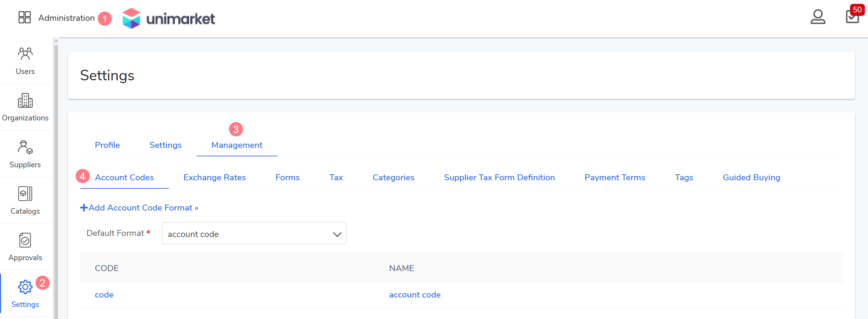Open the user profile icon
868x319 pixels.
[x=818, y=17]
